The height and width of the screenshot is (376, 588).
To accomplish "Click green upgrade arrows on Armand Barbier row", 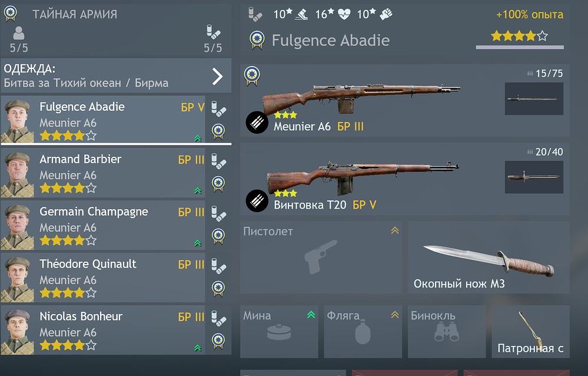I will coord(198,191).
